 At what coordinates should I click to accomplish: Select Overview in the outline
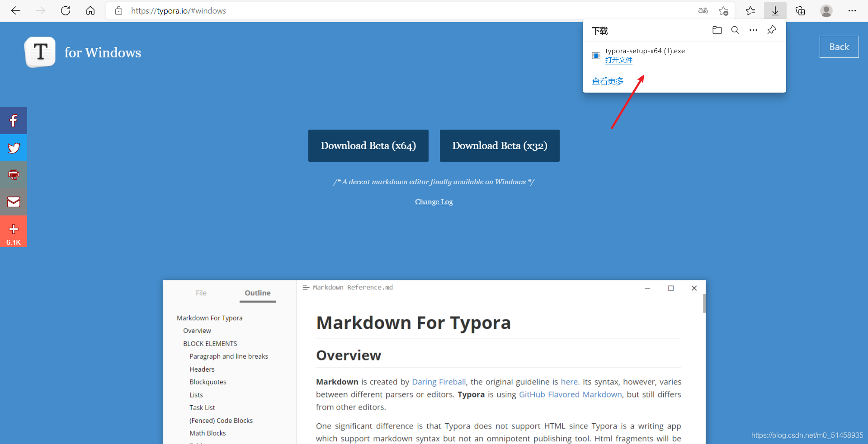click(197, 331)
